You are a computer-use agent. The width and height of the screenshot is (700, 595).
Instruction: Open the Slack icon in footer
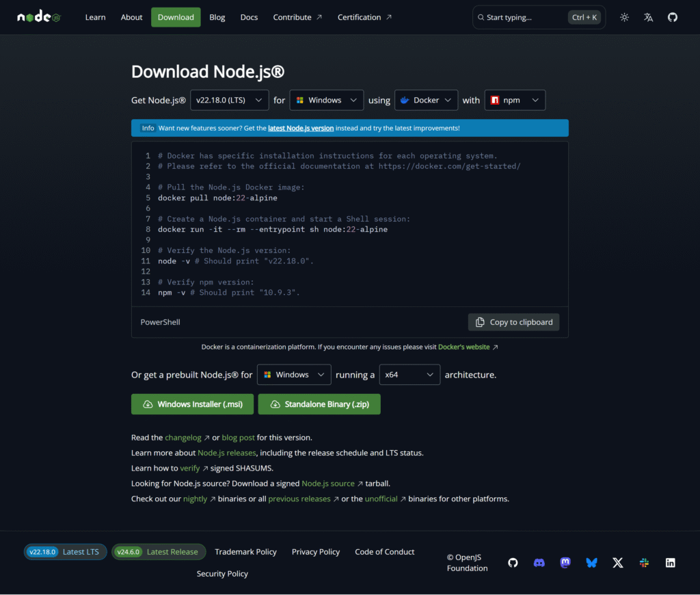pyautogui.click(x=644, y=563)
